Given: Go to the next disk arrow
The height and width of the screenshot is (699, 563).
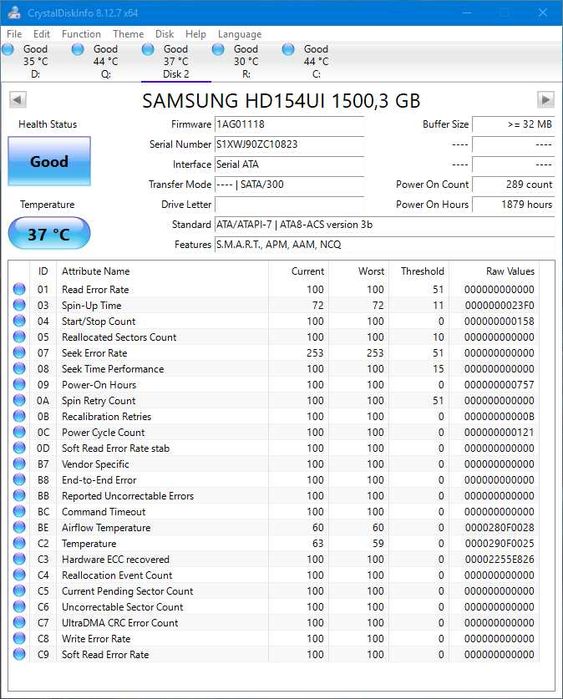Looking at the screenshot, I should (x=546, y=100).
